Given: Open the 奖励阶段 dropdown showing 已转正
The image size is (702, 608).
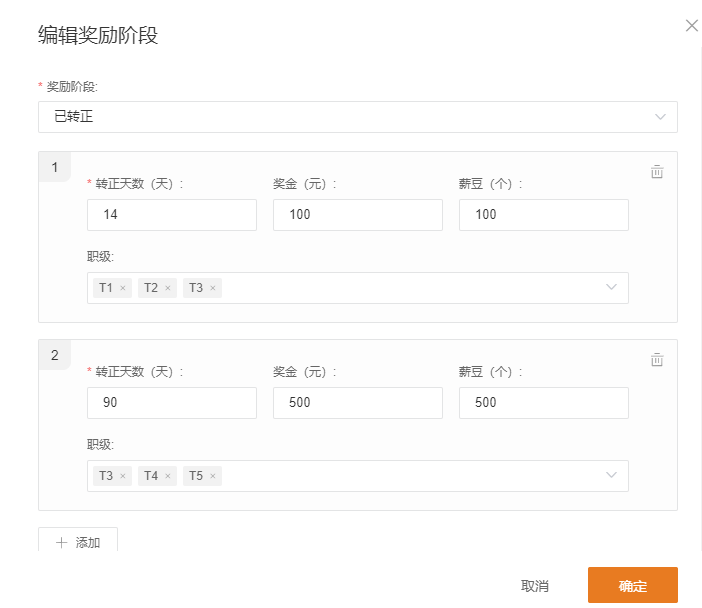Looking at the screenshot, I should point(358,117).
